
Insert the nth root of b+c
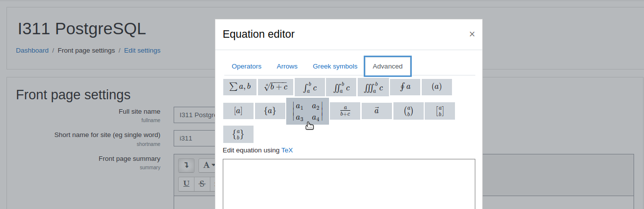tap(275, 87)
